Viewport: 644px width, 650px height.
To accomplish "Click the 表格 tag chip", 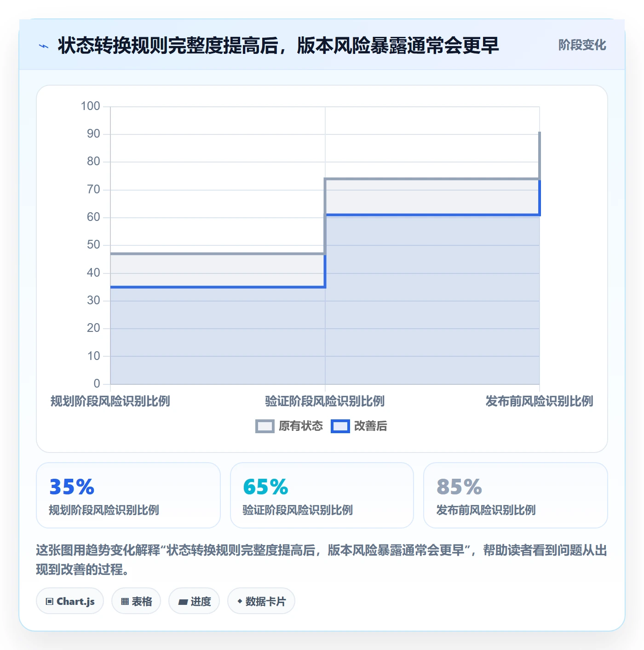I will pos(136,601).
